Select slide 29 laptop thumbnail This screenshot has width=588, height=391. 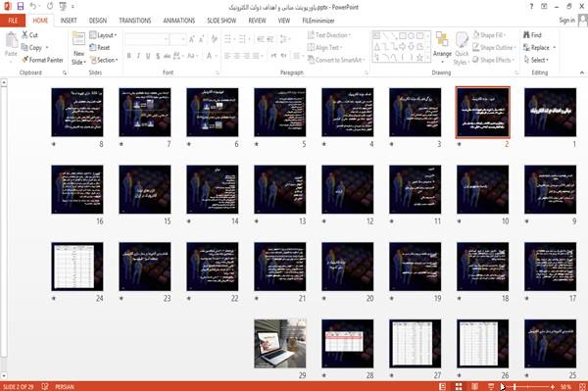(x=279, y=344)
